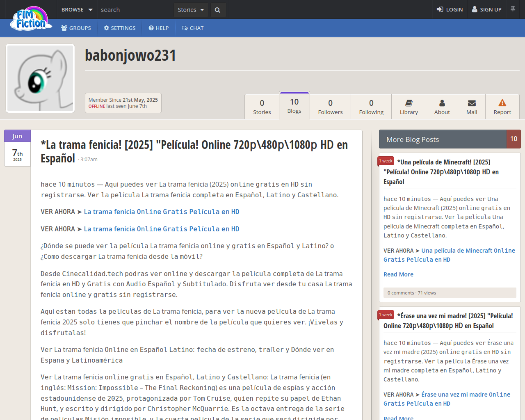The width and height of the screenshot is (525, 420).
Task: Click the search magnifier icon
Action: click(218, 10)
